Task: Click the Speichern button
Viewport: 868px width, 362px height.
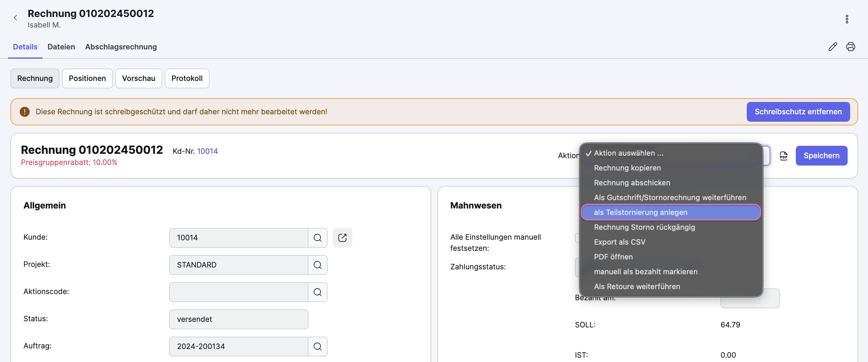Action: pyautogui.click(x=821, y=156)
